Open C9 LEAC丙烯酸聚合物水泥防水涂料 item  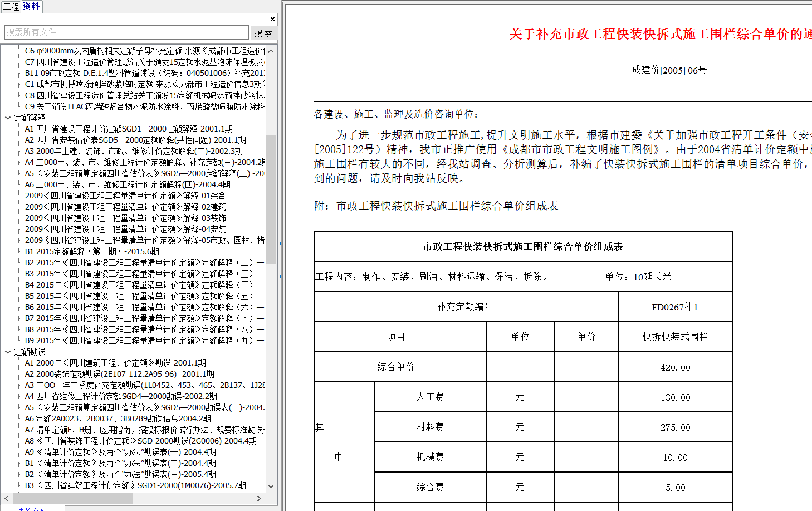click(145, 106)
